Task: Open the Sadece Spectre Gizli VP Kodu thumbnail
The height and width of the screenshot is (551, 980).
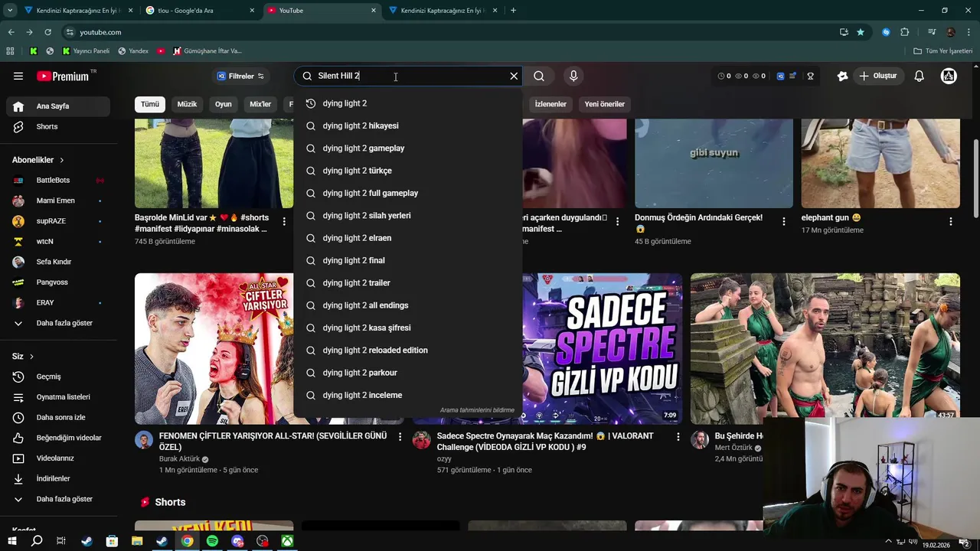Action: point(603,348)
